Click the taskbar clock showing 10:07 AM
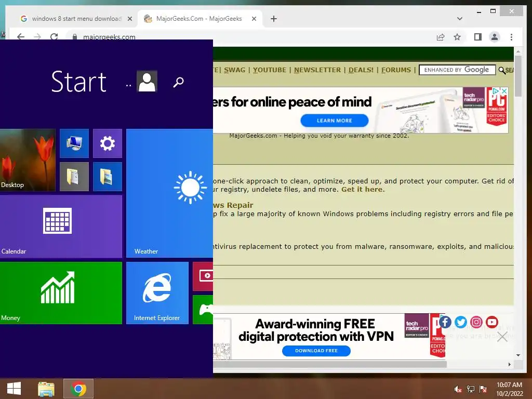Screen dimensions: 532x399 510,389
